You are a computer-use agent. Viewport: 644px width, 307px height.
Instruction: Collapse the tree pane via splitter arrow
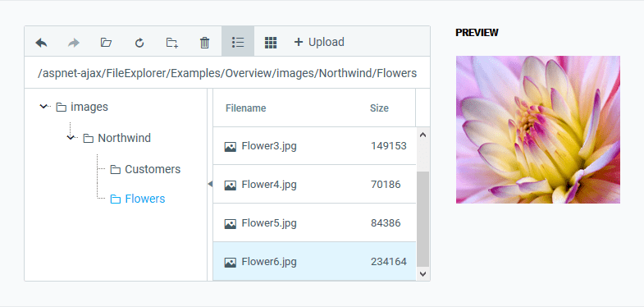(210, 184)
